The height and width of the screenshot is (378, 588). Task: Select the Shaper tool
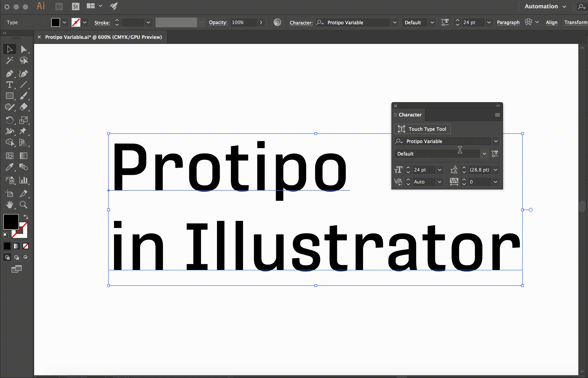(9, 107)
